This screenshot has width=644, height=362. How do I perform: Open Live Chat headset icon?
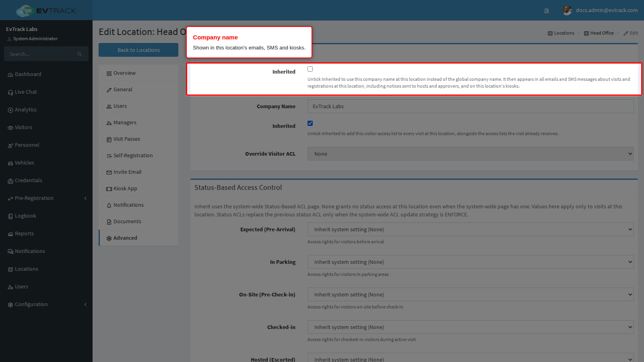(x=10, y=93)
